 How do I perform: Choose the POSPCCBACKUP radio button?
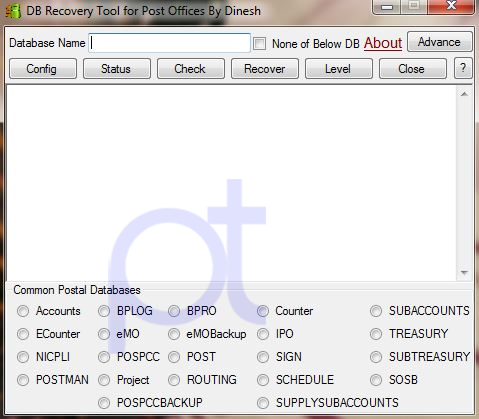(x=104, y=403)
